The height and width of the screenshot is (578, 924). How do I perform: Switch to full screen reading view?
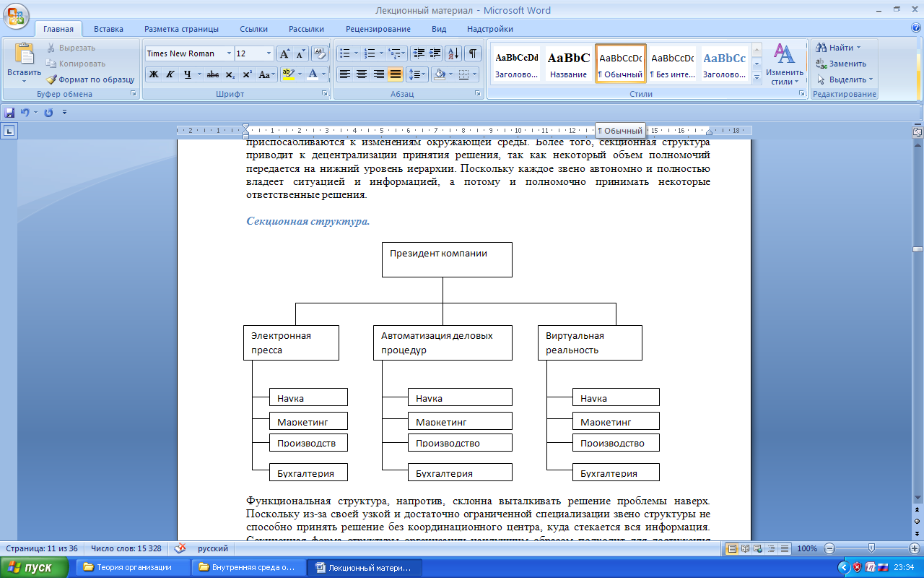746,548
